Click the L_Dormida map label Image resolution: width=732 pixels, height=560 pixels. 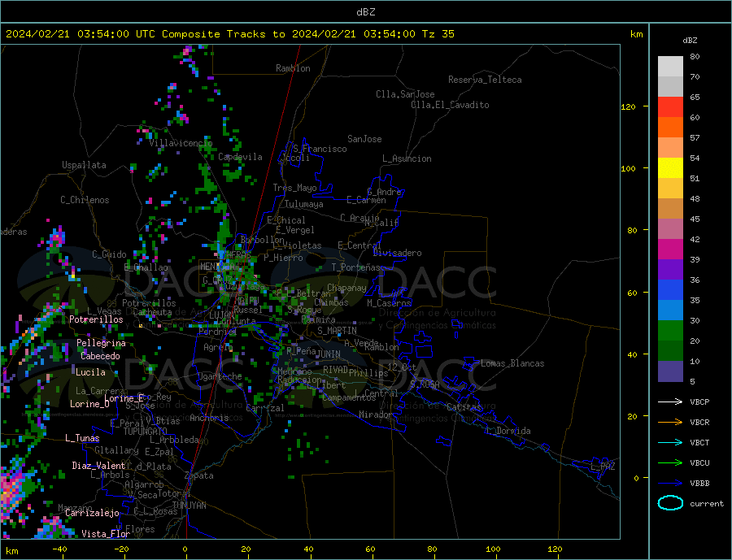tap(509, 431)
